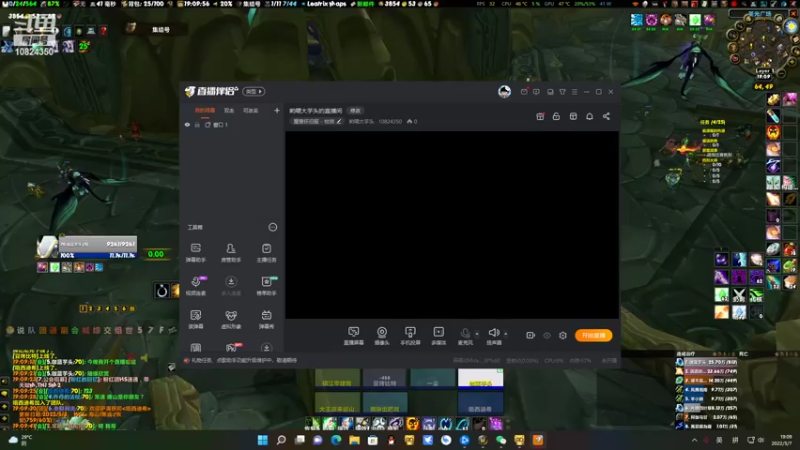Toggle visibility eye of 窗口1 source
This screenshot has height=450, width=800.
pyautogui.click(x=187, y=124)
